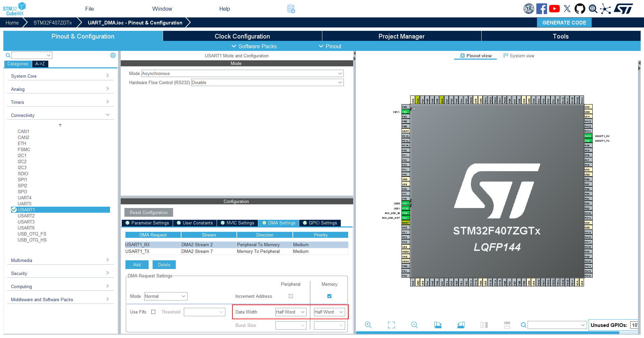Toggle the vertical split view icon
Screen dimensions: 644x338
coord(484,325)
